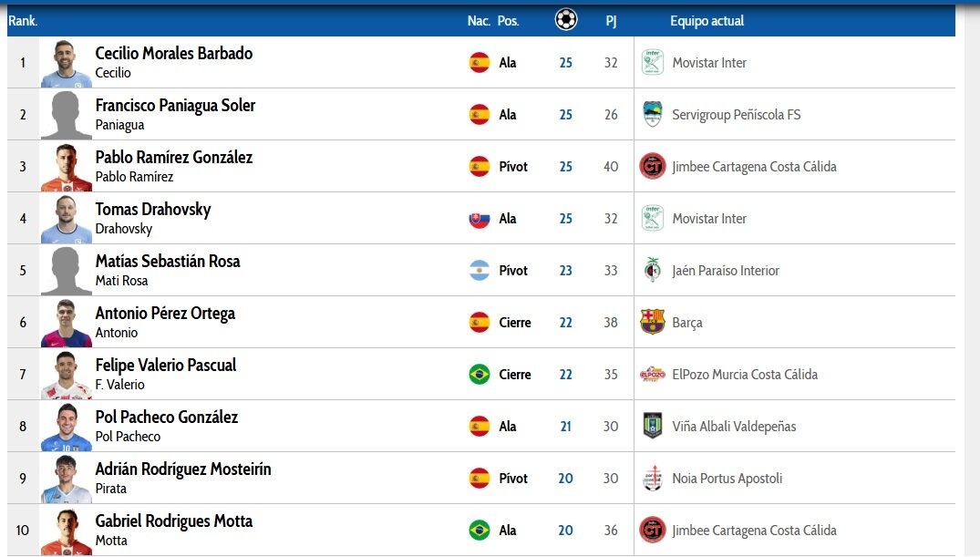This screenshot has height=557, width=980.
Task: Sort by the Equipo actual header
Action: coord(707,21)
